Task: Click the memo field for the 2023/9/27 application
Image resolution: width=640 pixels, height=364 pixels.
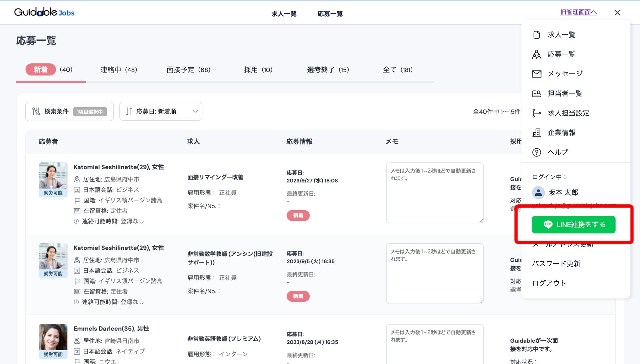Action: pyautogui.click(x=435, y=193)
